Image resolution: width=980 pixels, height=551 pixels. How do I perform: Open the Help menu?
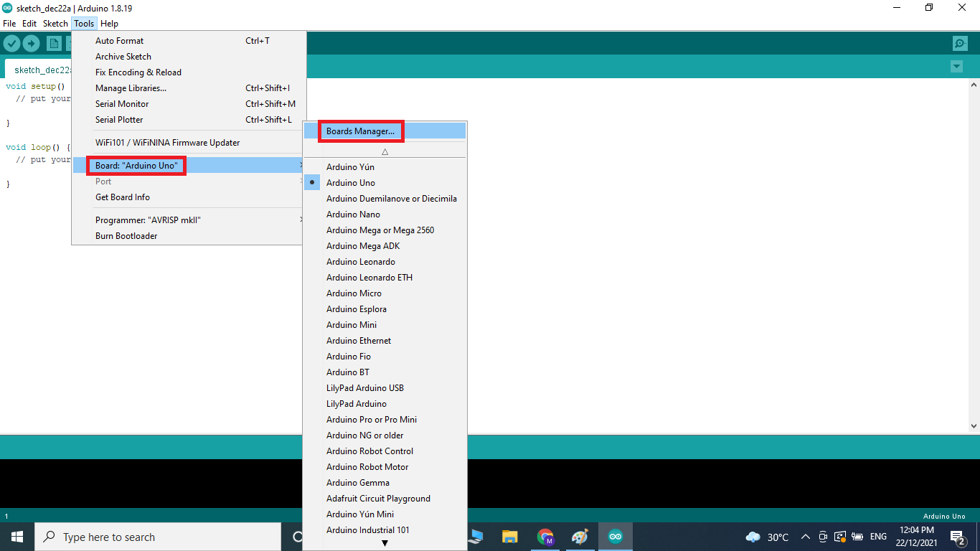tap(109, 23)
